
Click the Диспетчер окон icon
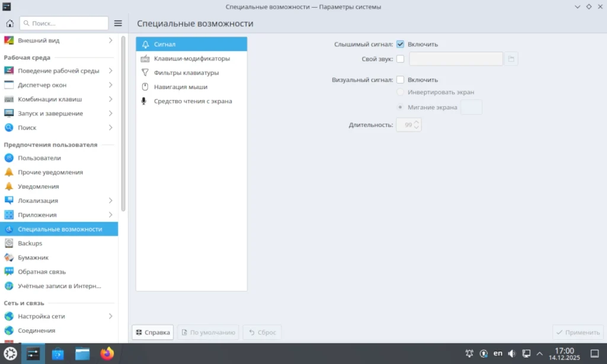[9, 85]
